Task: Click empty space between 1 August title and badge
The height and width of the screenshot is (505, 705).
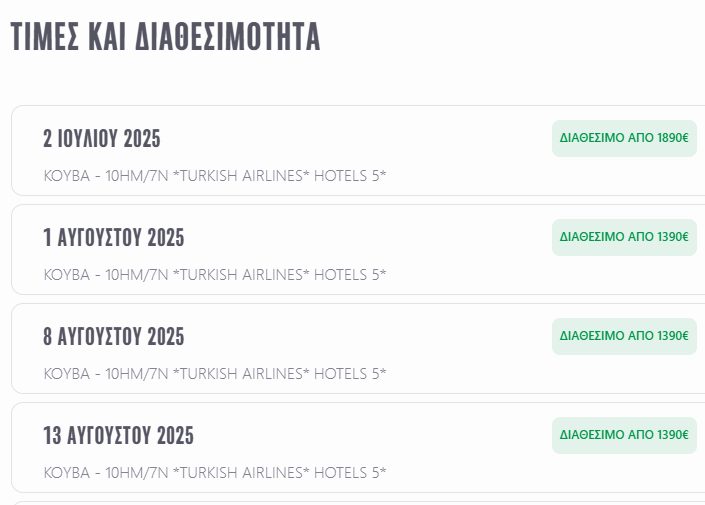Action: (370, 238)
